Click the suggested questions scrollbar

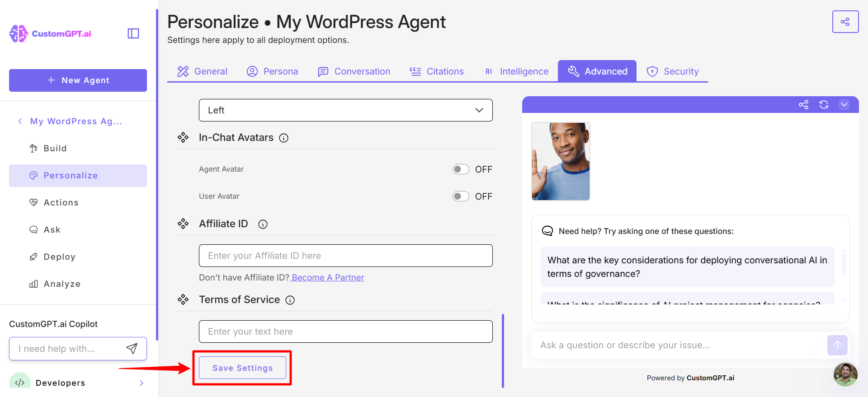click(844, 263)
